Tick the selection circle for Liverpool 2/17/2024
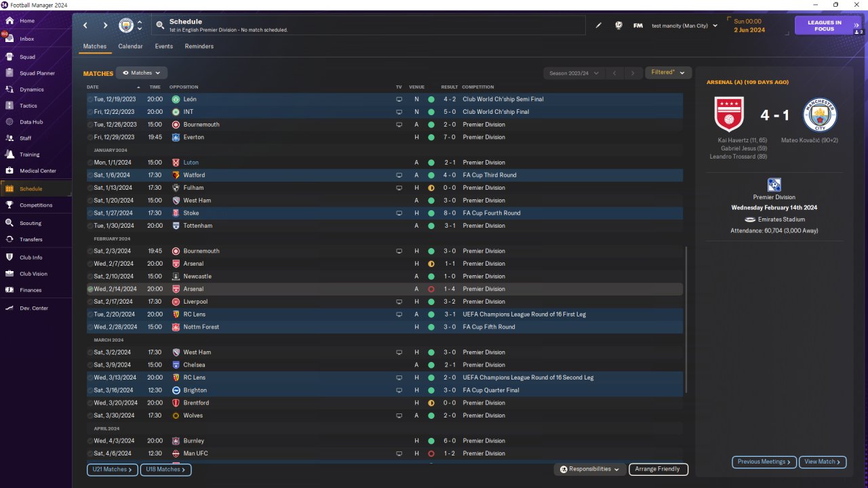Viewport: 868px width, 488px height. coord(90,302)
